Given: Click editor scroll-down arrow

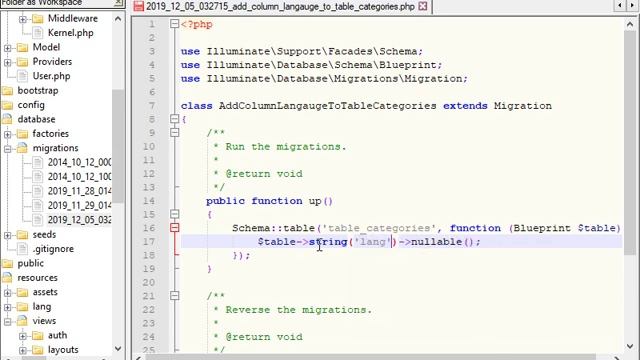Looking at the screenshot, I should (x=630, y=347).
